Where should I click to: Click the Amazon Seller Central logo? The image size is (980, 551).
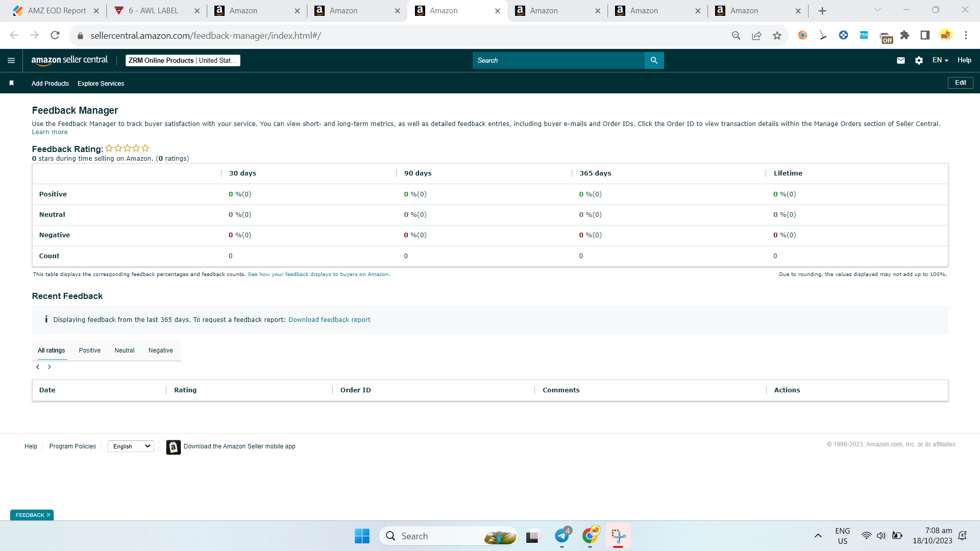coord(69,60)
